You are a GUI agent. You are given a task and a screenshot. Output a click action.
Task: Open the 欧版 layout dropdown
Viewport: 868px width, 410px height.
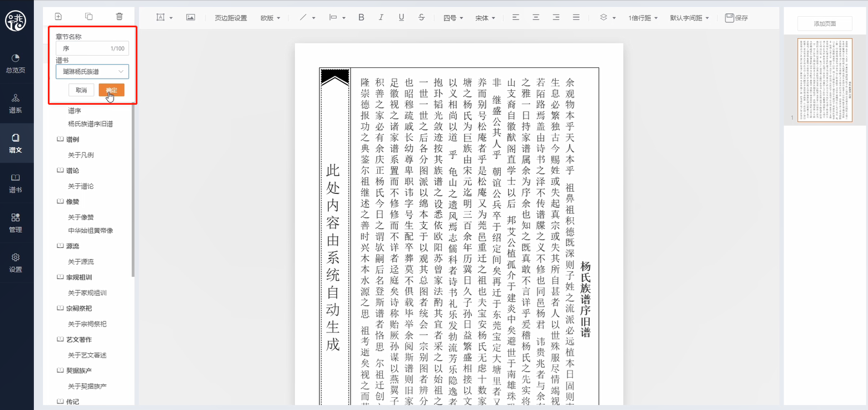(270, 18)
